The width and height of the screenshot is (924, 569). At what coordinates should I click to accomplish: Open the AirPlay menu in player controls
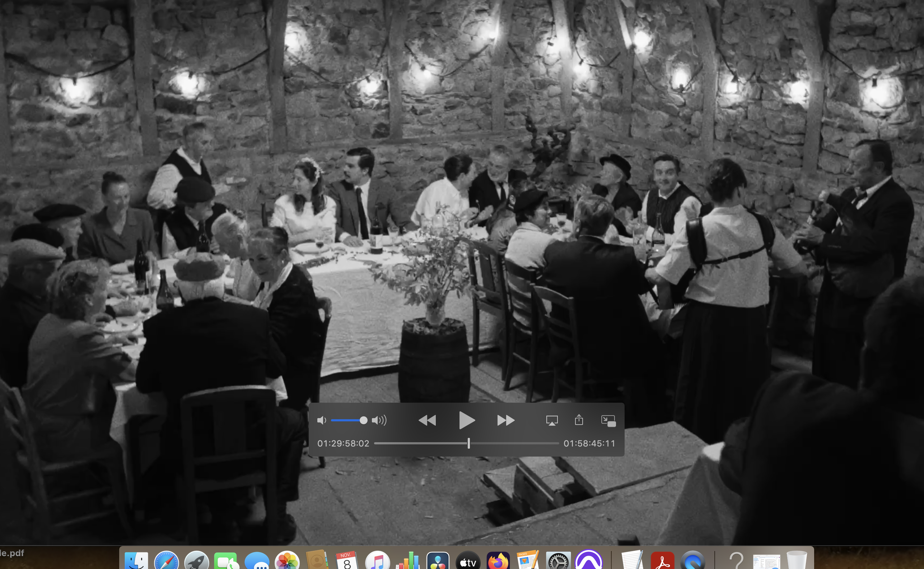552,420
